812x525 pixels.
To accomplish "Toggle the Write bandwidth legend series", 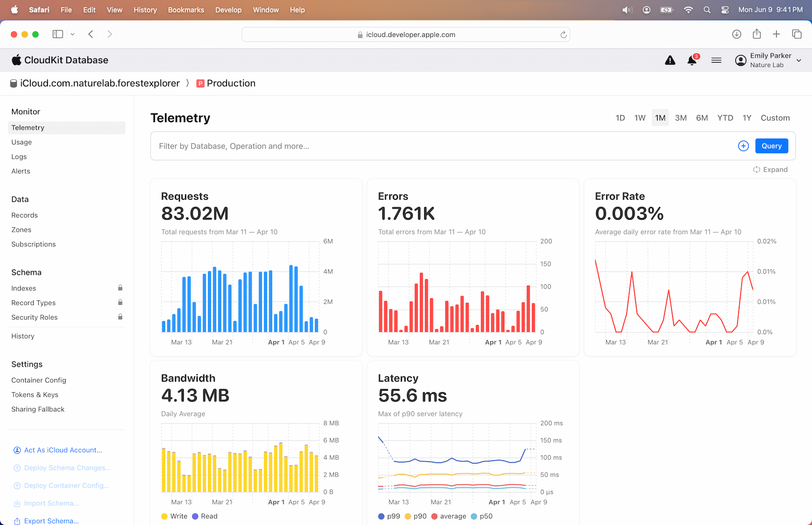I will [174, 516].
